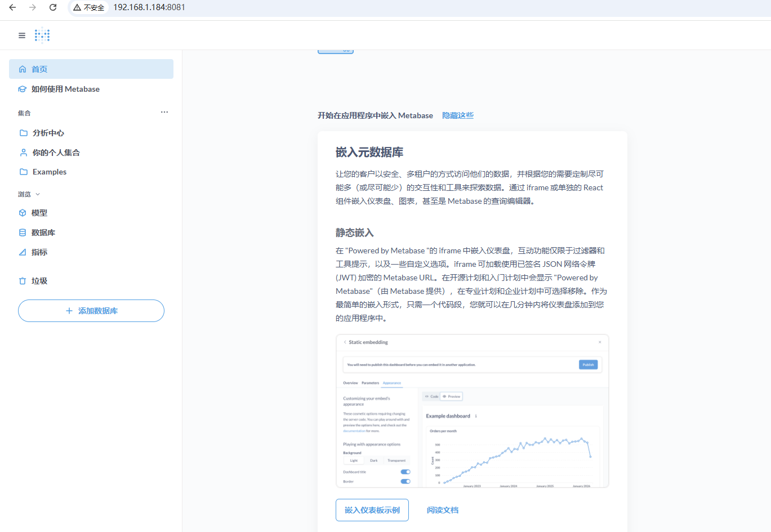Click the Metabase logo in the top bar

point(42,35)
